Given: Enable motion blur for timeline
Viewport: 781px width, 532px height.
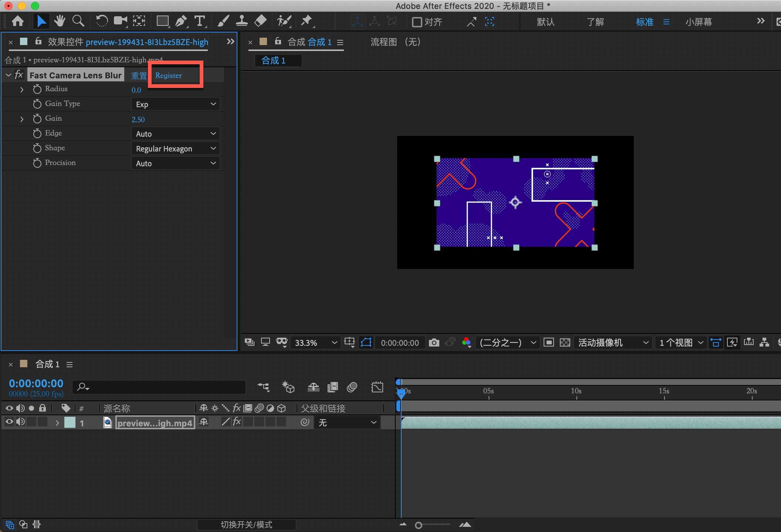Looking at the screenshot, I should (x=352, y=387).
